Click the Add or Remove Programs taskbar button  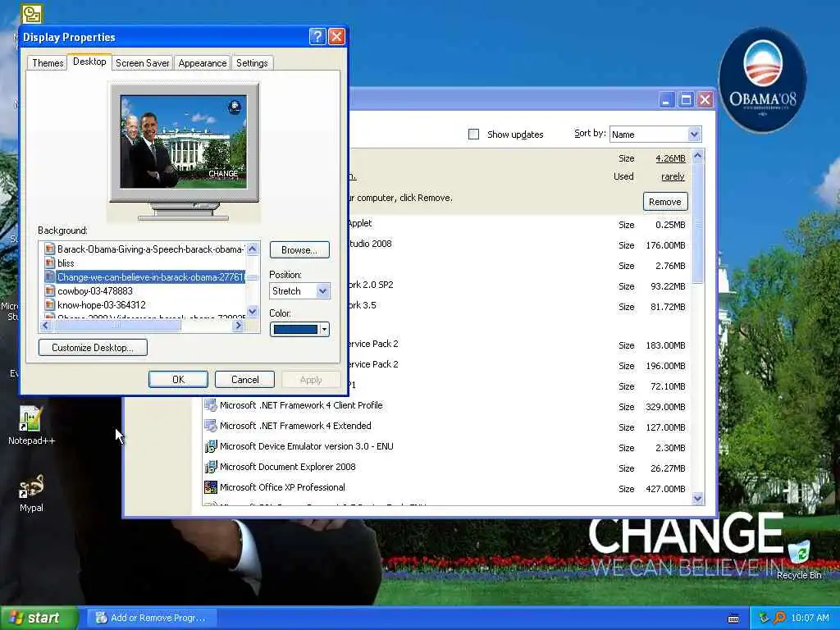[151, 618]
